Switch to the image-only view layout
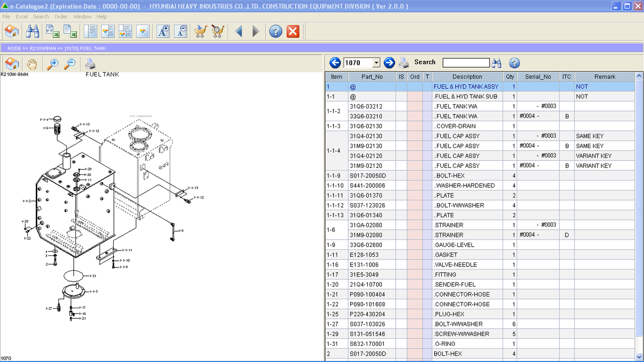Image resolution: width=644 pixels, height=362 pixels. 143,32
